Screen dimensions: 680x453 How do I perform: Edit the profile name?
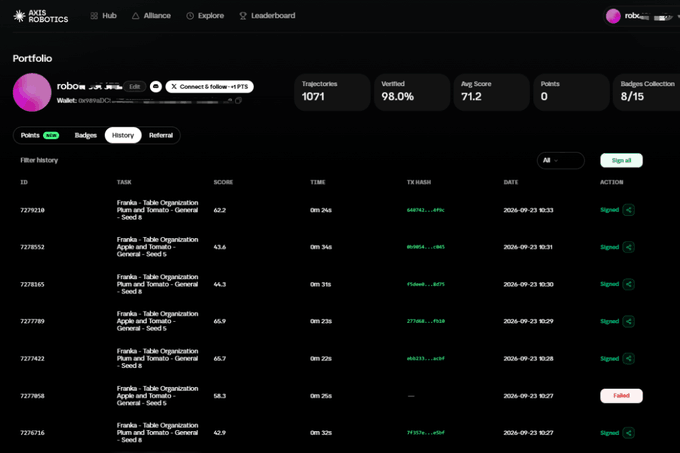pos(134,87)
